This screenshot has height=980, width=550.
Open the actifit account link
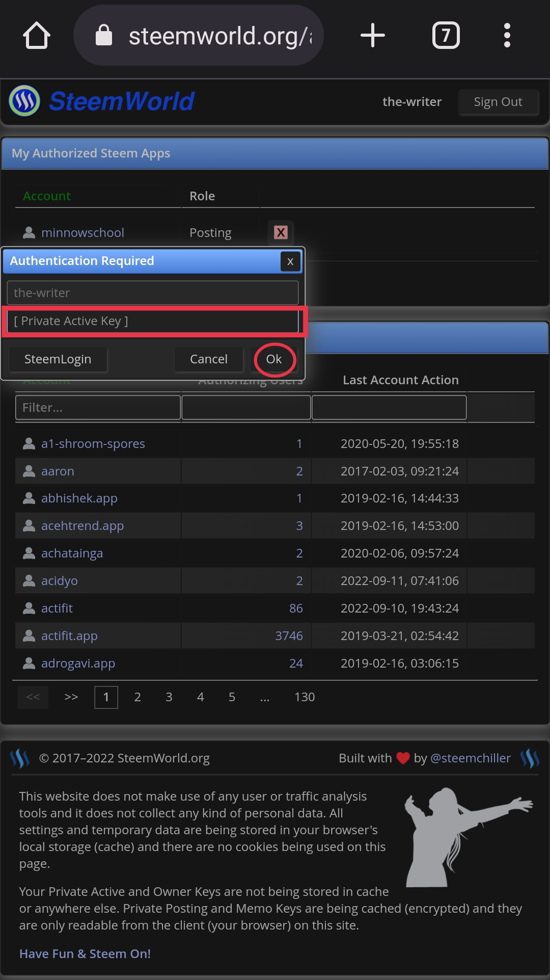[x=57, y=608]
